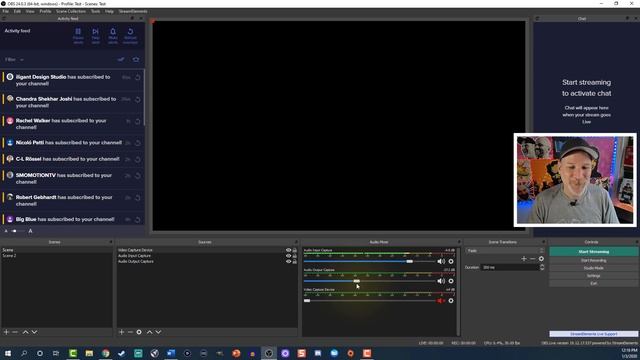
Task: Replay the Nicolò Petti subscription alert
Action: point(138,143)
